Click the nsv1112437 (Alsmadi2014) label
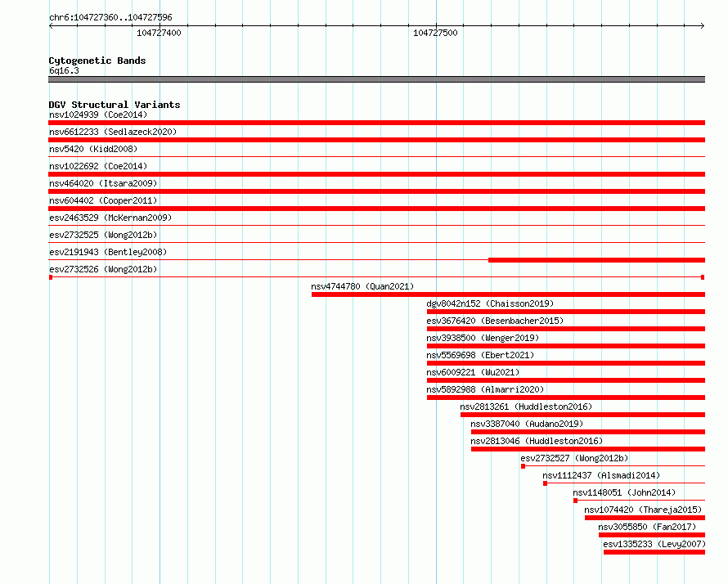 pyautogui.click(x=601, y=475)
